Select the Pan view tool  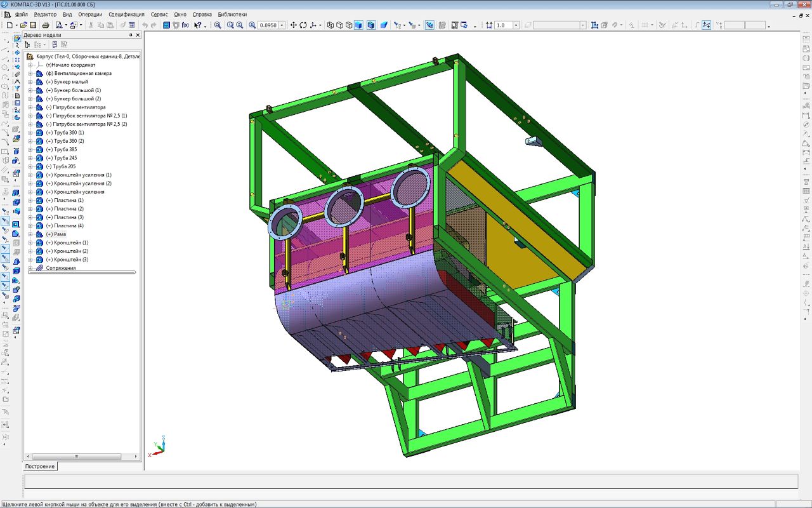tap(293, 25)
